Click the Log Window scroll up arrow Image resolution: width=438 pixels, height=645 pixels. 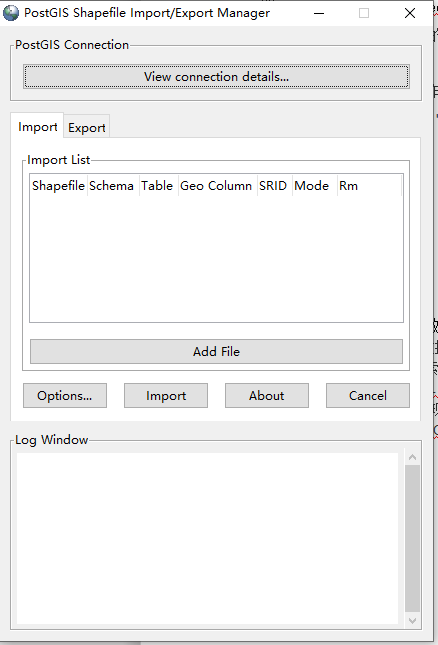[413, 457]
